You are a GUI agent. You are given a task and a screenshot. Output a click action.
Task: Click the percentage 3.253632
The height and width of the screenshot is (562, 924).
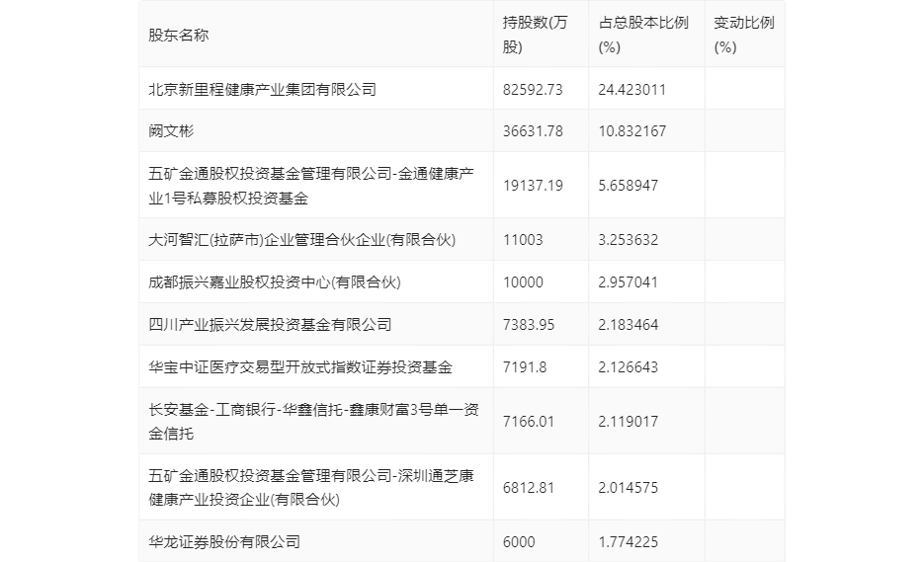point(629,240)
